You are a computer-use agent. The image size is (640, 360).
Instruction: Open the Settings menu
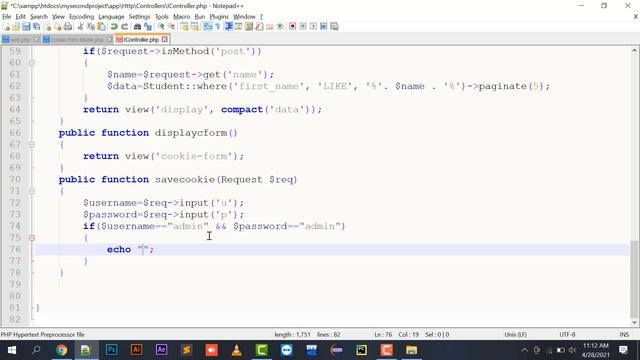(x=139, y=17)
